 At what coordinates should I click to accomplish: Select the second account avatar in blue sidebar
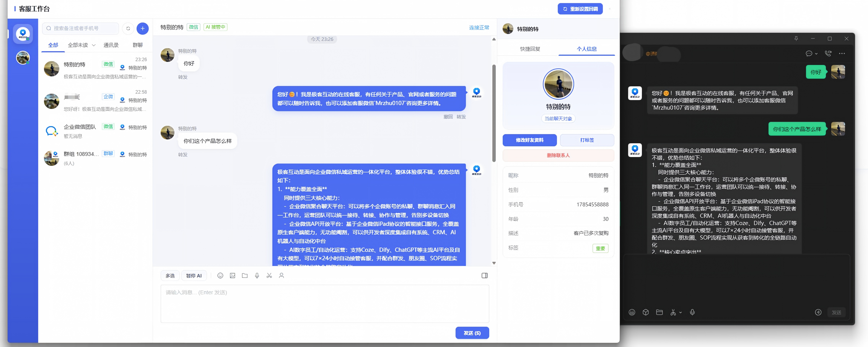(23, 58)
